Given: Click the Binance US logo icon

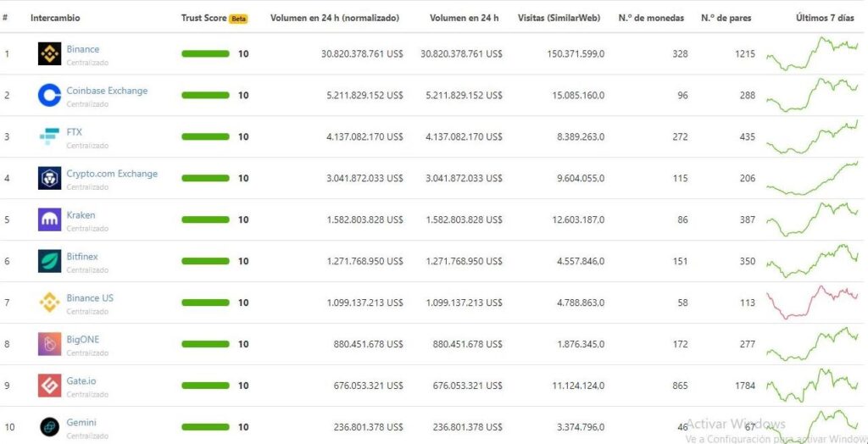Looking at the screenshot, I should pyautogui.click(x=49, y=302).
